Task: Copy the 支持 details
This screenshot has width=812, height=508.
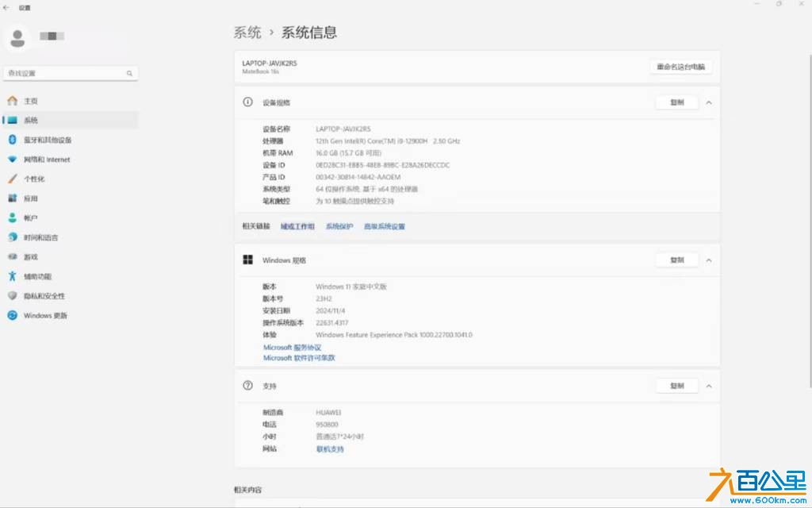Action: [x=677, y=386]
